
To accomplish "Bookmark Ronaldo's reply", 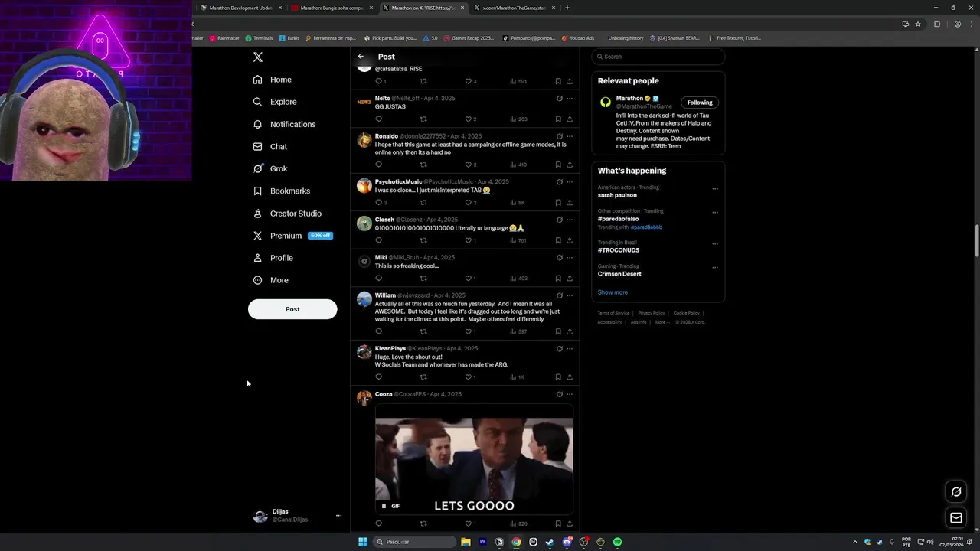I will coord(558,165).
